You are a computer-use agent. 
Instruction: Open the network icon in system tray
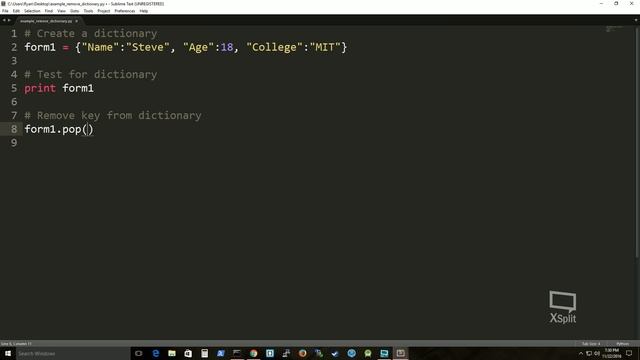tap(589, 353)
